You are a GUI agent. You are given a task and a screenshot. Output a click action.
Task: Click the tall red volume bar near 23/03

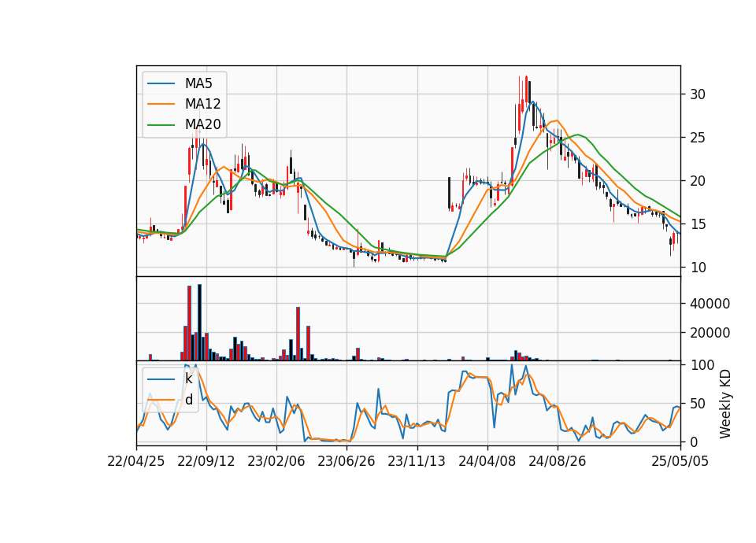click(298, 334)
